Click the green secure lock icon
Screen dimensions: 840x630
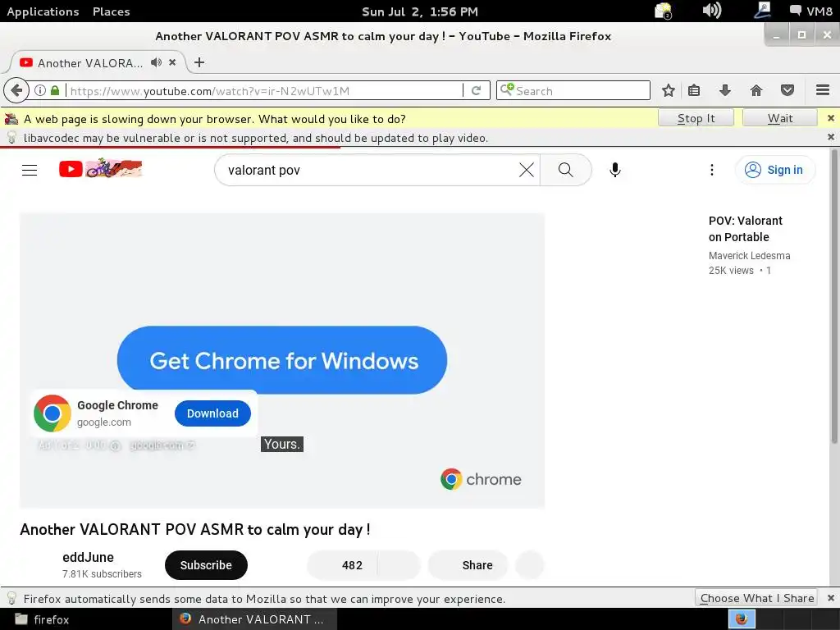tap(55, 90)
